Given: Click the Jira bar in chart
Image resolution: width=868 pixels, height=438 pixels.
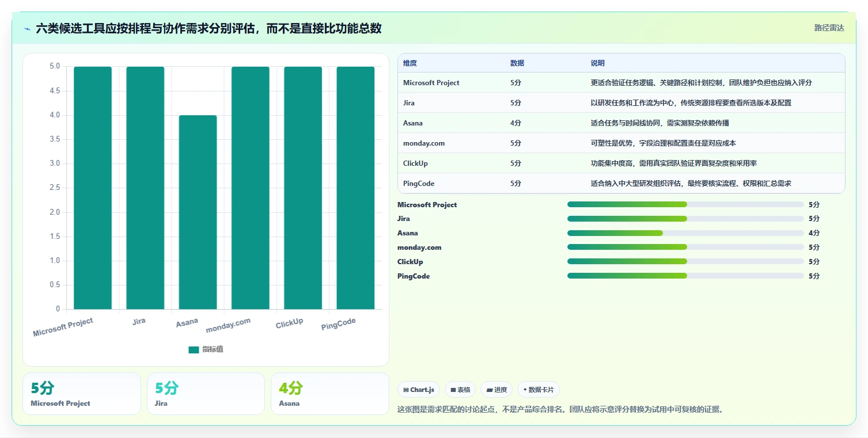Looking at the screenshot, I should tap(145, 188).
